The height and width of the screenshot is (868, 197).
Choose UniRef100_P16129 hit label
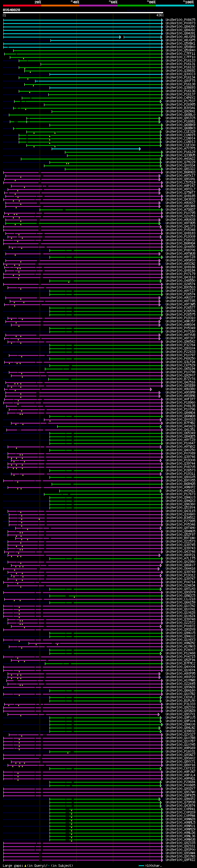click(x=180, y=152)
